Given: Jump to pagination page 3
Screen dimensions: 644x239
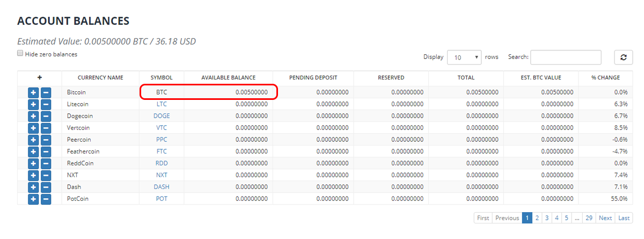Looking at the screenshot, I should click(547, 218).
